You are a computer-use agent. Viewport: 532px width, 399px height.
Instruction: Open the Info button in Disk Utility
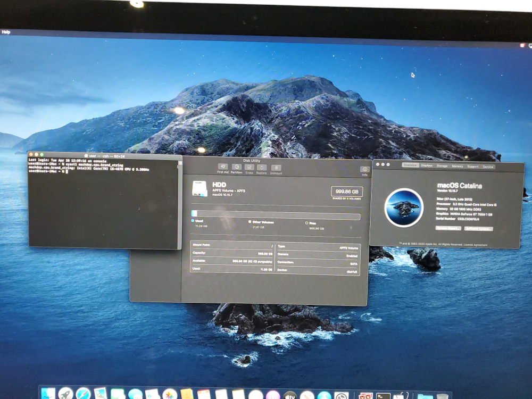point(365,171)
